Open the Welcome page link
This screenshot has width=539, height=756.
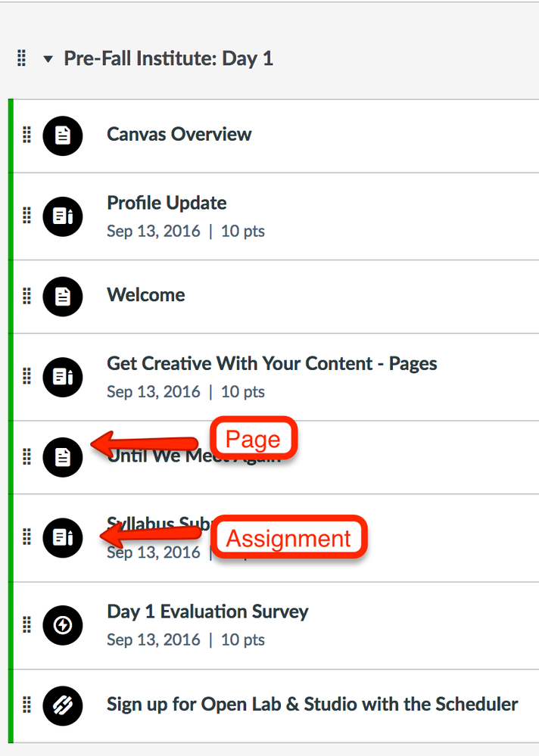[145, 294]
